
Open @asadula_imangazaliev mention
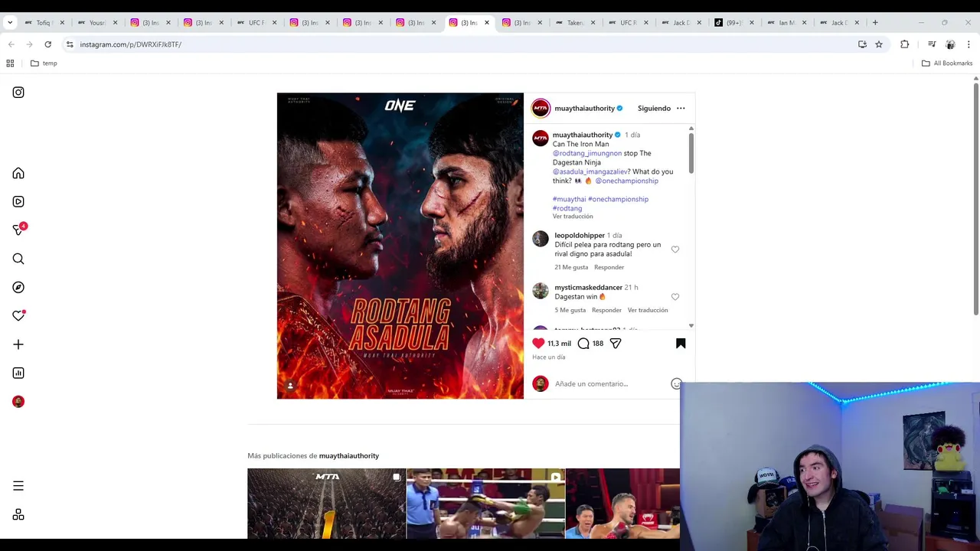[x=590, y=171]
